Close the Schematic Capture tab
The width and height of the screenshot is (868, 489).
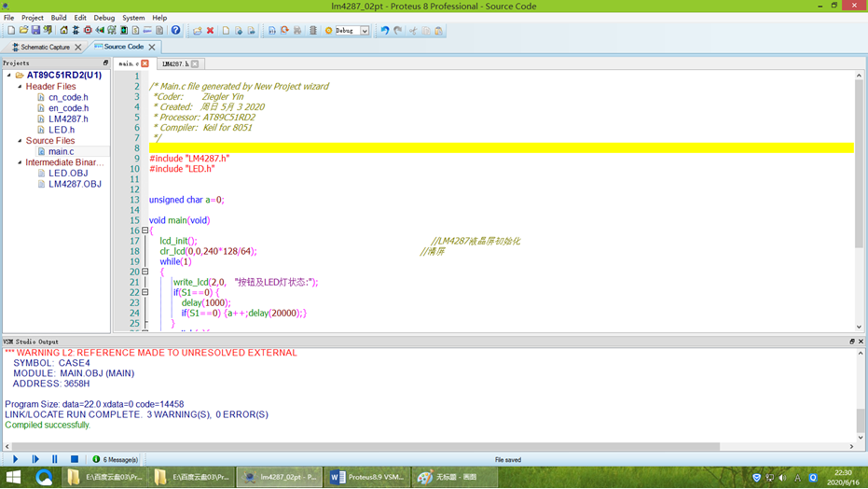click(78, 47)
